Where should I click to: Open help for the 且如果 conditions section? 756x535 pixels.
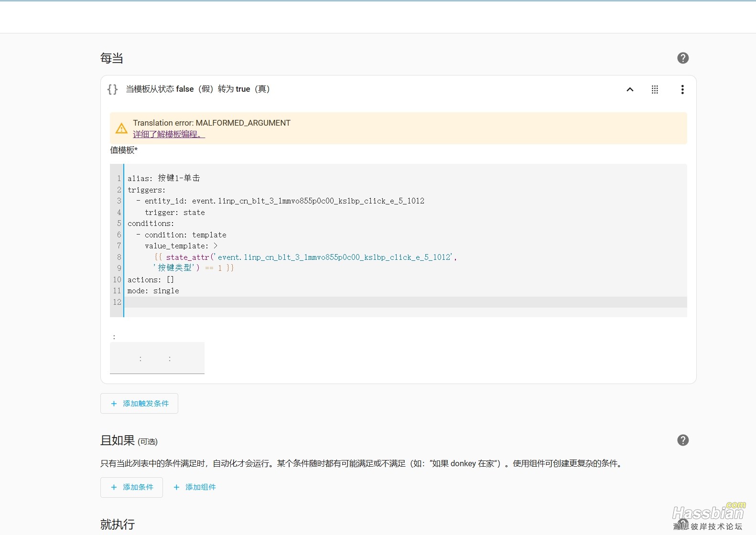pyautogui.click(x=683, y=440)
